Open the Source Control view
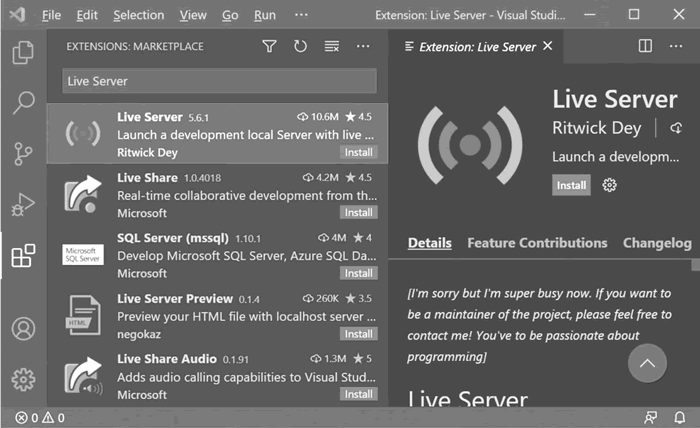Image resolution: width=700 pixels, height=428 pixels. (x=23, y=154)
